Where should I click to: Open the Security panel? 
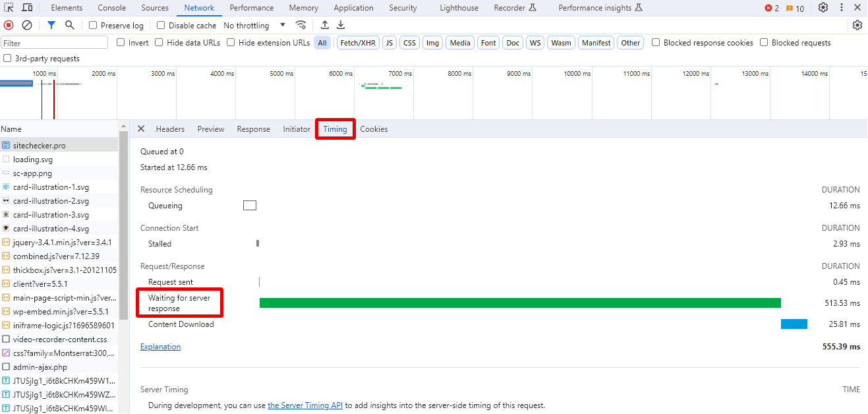click(403, 8)
